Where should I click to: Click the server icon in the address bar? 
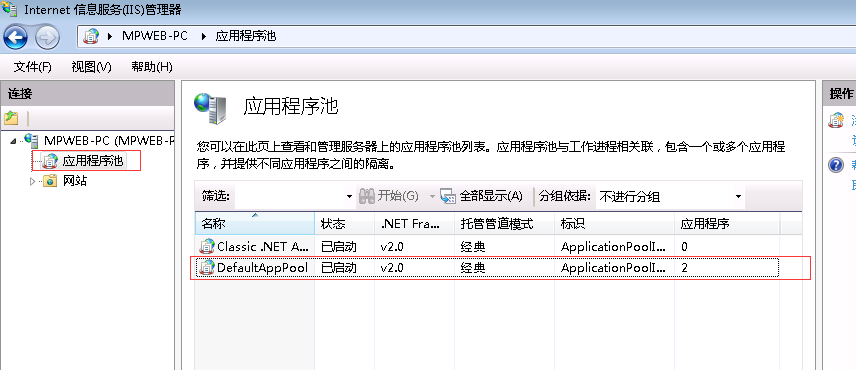click(91, 37)
